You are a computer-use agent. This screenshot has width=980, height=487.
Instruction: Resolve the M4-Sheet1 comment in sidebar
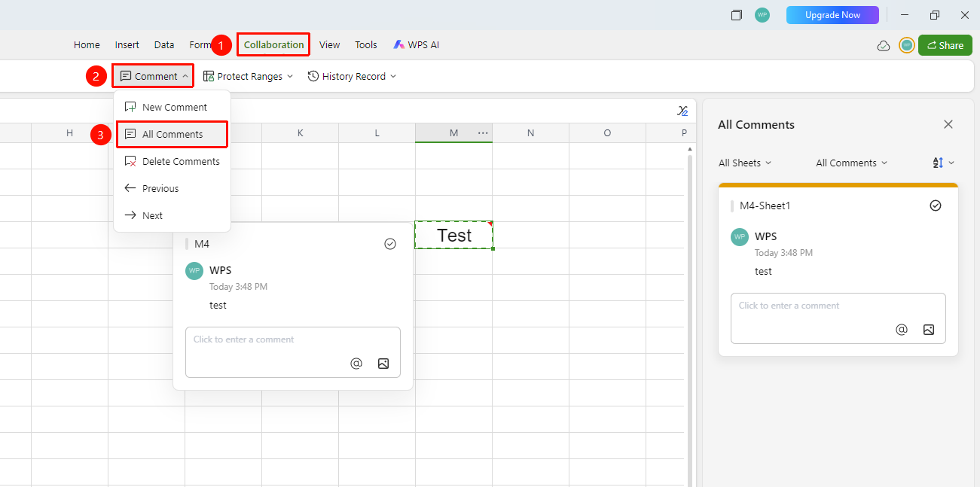(x=936, y=205)
